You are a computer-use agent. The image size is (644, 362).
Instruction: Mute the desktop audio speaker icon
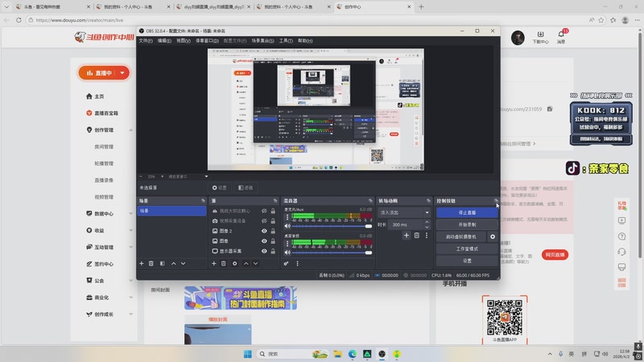287,253
